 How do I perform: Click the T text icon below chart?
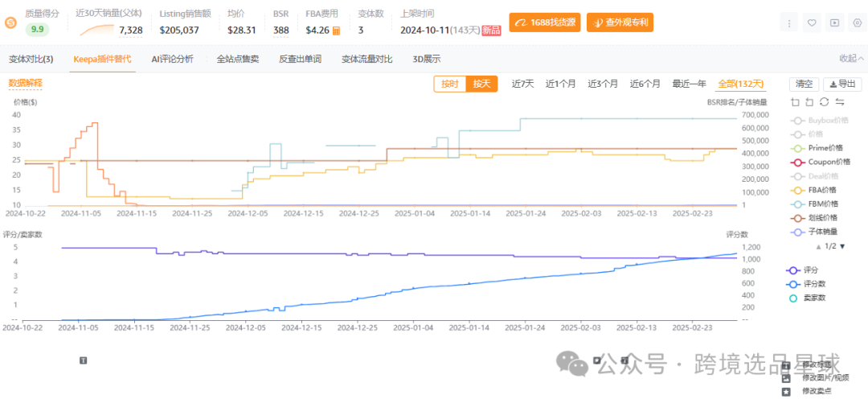coord(84,360)
